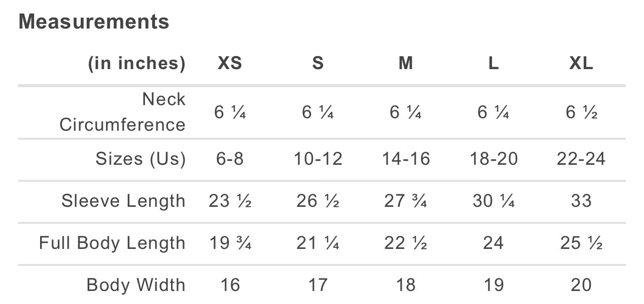Click the Measurements heading
This screenshot has height=304, width=644.
point(94,22)
